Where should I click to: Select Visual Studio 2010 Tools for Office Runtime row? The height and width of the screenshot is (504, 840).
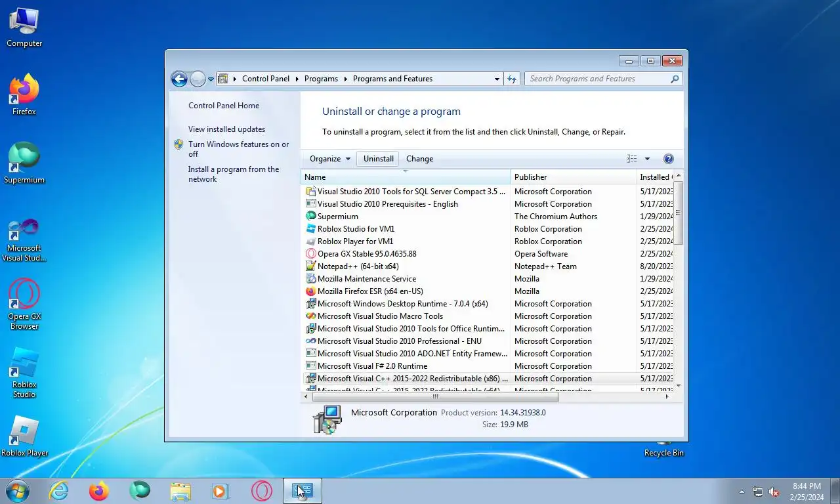(x=488, y=328)
